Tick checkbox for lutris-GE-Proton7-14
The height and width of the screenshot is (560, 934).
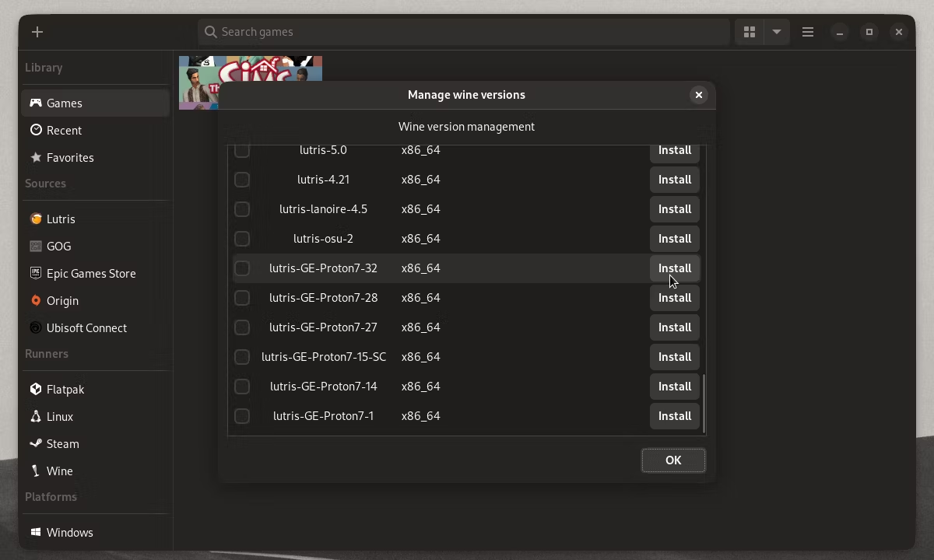(x=242, y=387)
